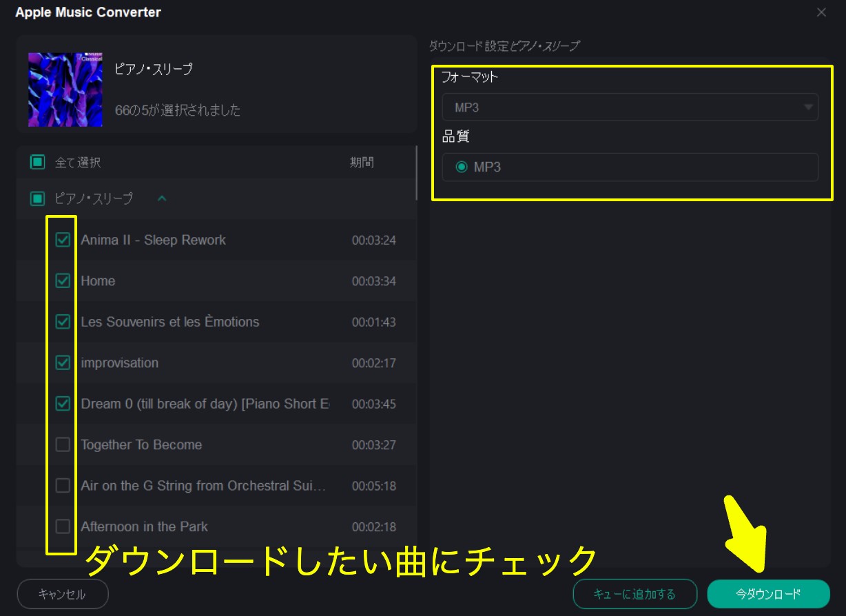The height and width of the screenshot is (616, 846).
Task: Click the ピアノ・スリープ playlist title in header
Action: point(154,69)
